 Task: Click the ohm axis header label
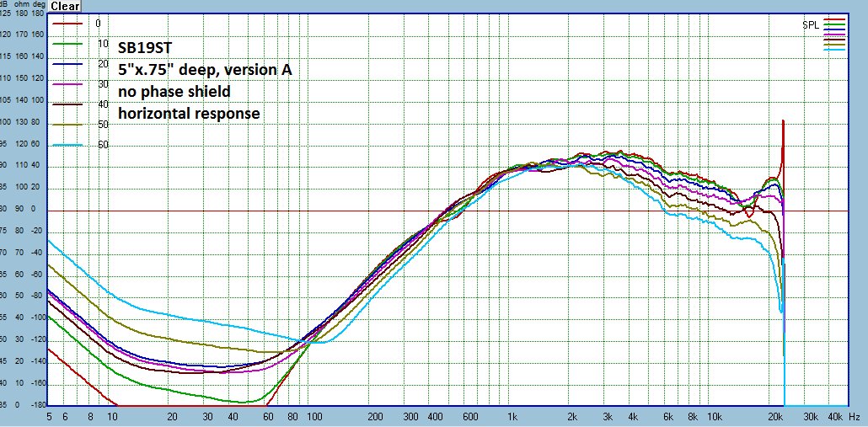(20, 3)
